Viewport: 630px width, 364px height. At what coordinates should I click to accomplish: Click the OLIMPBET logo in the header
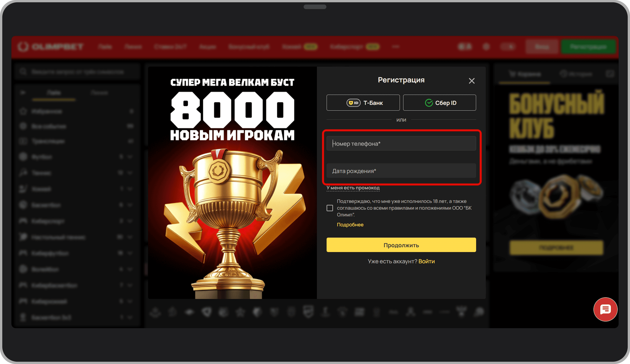[x=51, y=47]
